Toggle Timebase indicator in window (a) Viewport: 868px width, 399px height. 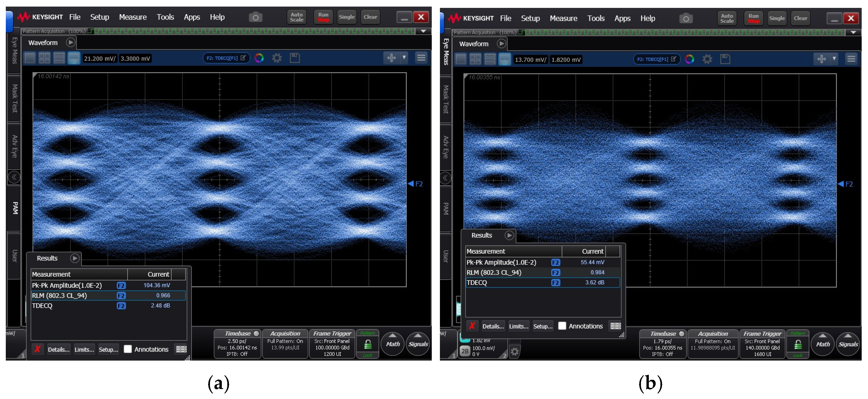pyautogui.click(x=257, y=333)
